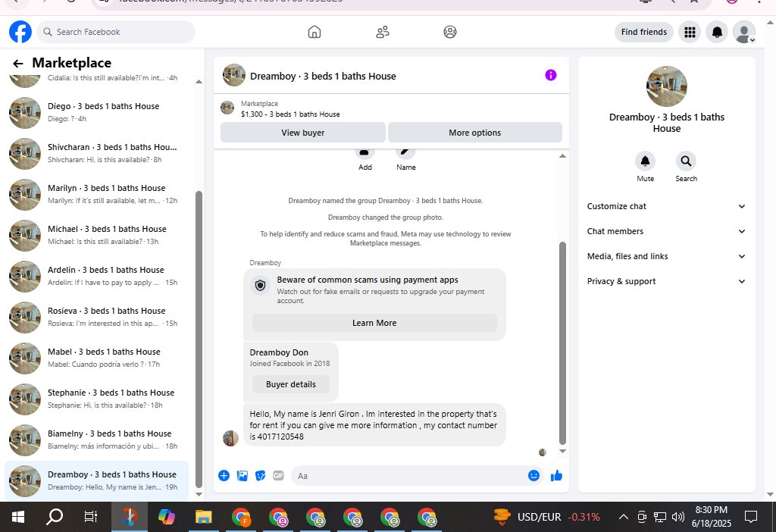Open Mabel conversation in the list
The width and height of the screenshot is (776, 532).
97,358
